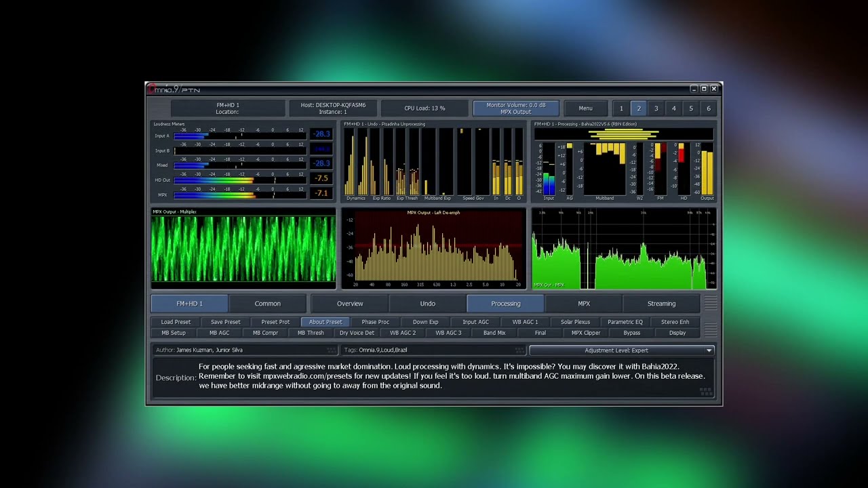Image resolution: width=868 pixels, height=488 pixels.
Task: Click the MPX loudness value -7.1
Action: tap(321, 193)
